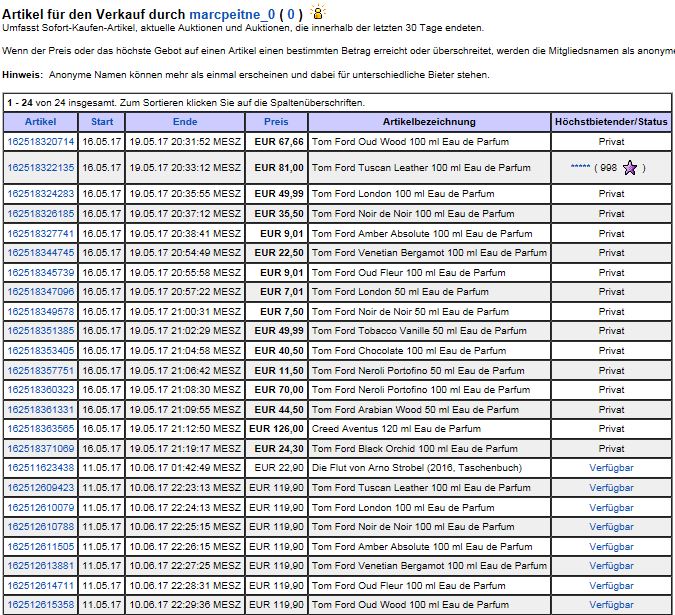Open item 162518347096
This screenshot has height=615, width=675.
coord(41,292)
